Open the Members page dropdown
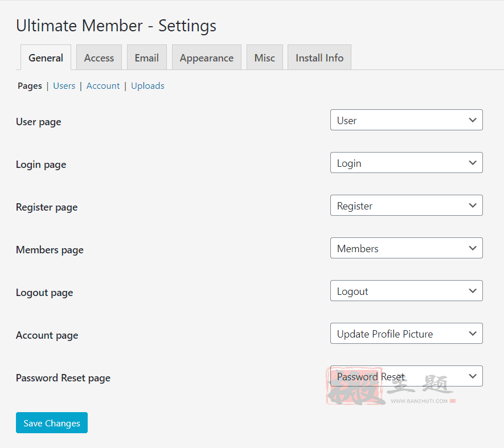This screenshot has height=448, width=504. click(x=406, y=248)
